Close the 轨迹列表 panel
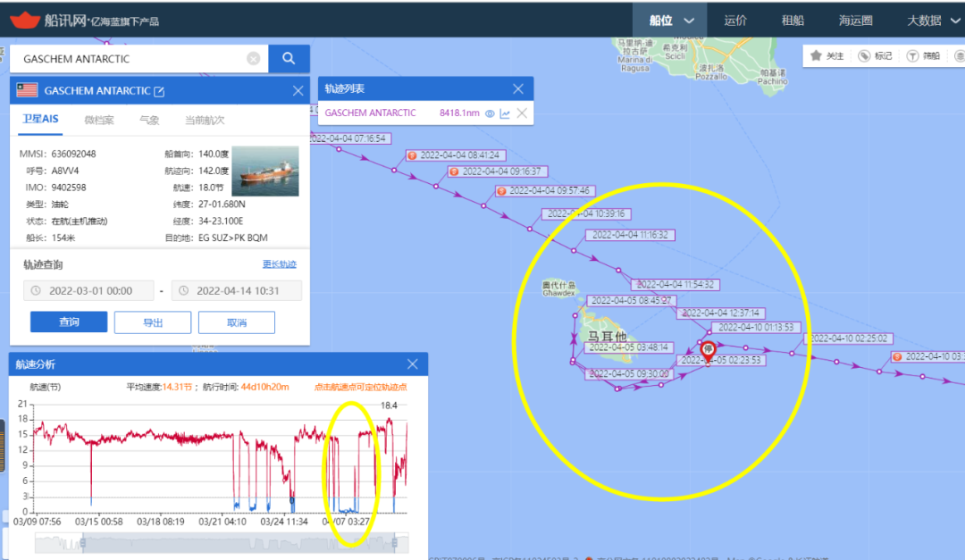Screen dimensions: 965x560 point(517,89)
